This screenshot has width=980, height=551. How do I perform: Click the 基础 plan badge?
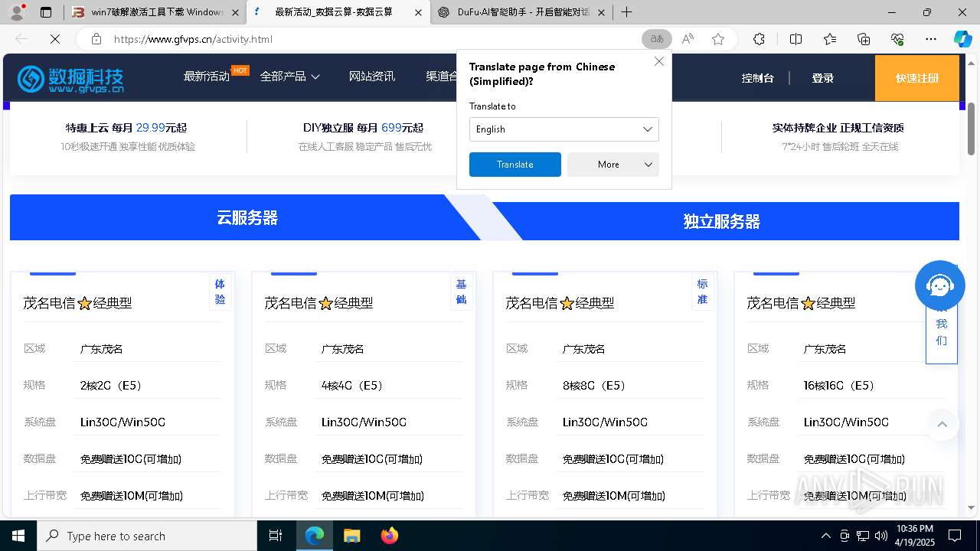pyautogui.click(x=461, y=292)
